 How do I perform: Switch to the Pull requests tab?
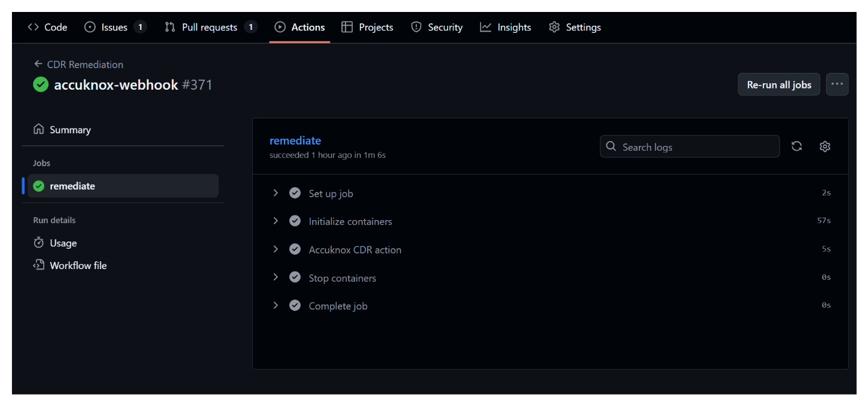click(209, 28)
